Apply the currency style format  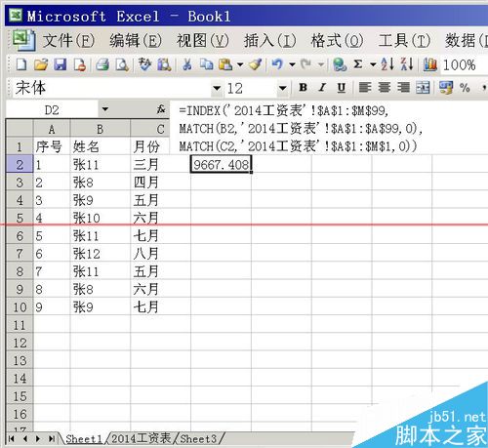click(446, 87)
